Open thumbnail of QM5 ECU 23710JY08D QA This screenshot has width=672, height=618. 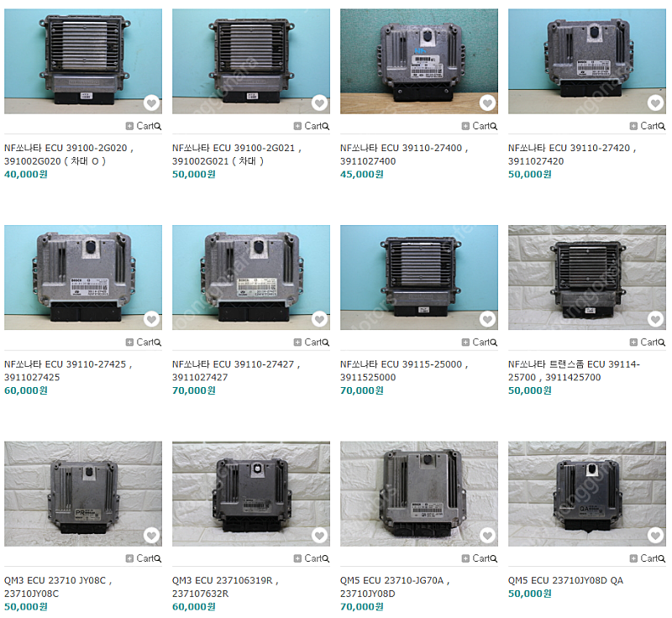point(587,494)
